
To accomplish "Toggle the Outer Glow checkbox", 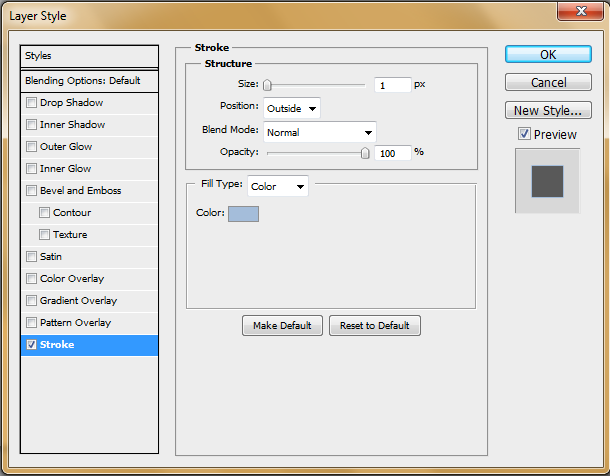I will coord(32,147).
